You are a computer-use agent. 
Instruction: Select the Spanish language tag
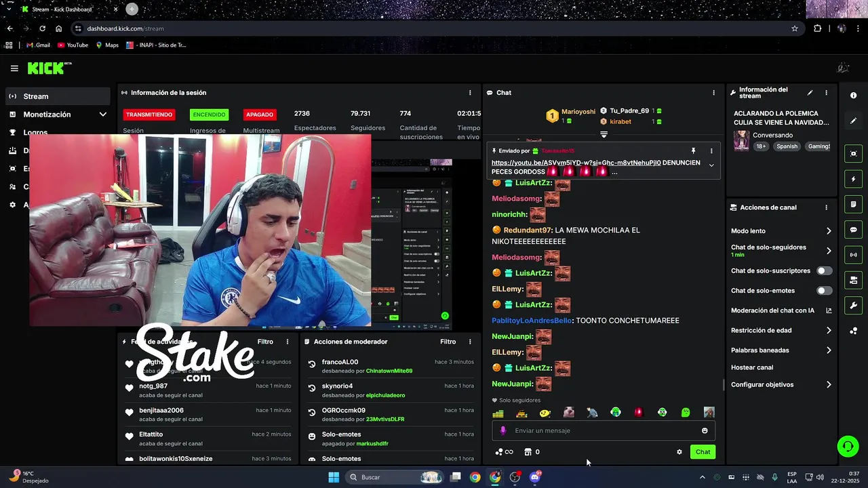tap(787, 146)
